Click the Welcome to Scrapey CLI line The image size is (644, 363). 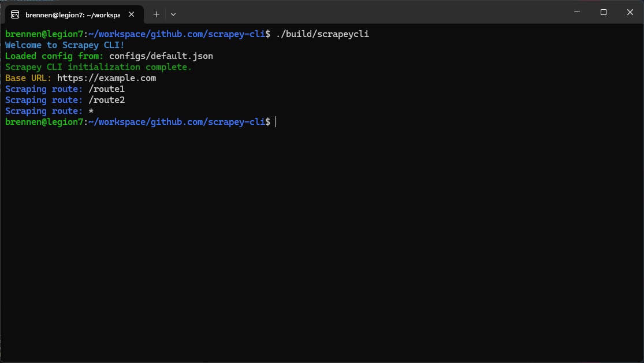64,45
